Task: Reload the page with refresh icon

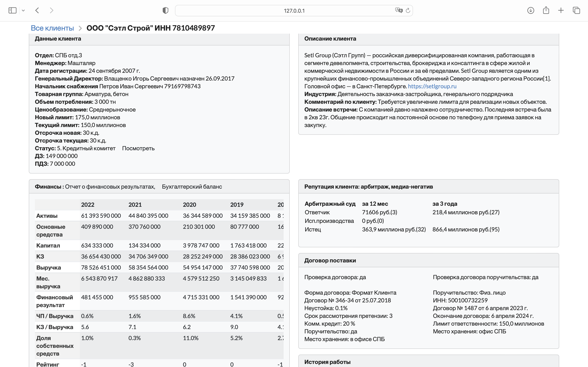Action: click(x=408, y=10)
